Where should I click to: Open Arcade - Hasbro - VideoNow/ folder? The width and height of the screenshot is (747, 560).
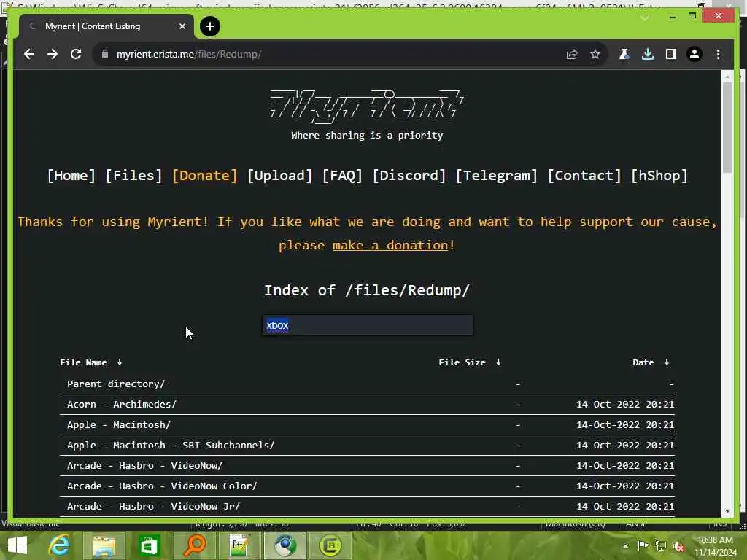point(144,466)
